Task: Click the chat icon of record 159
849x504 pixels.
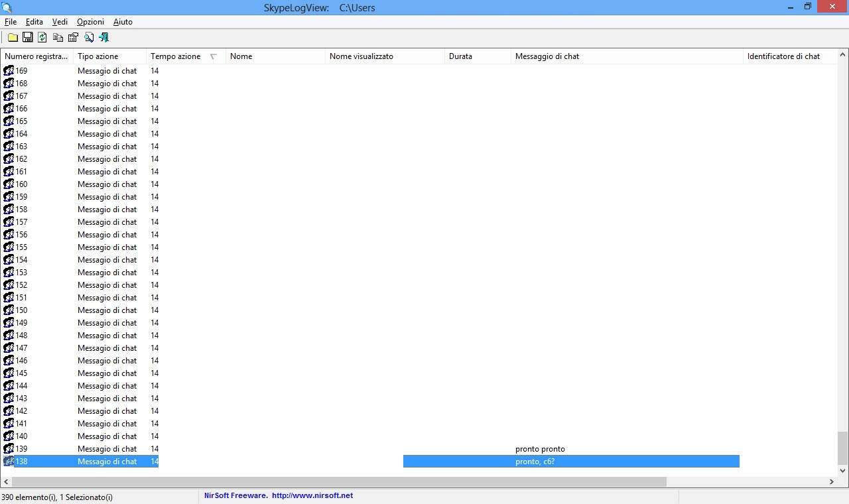Action: pyautogui.click(x=9, y=196)
